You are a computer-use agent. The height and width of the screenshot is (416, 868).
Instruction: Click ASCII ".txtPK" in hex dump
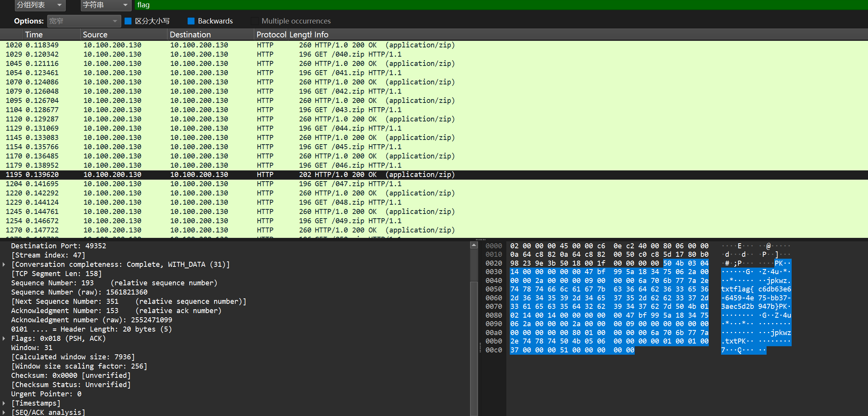click(733, 341)
